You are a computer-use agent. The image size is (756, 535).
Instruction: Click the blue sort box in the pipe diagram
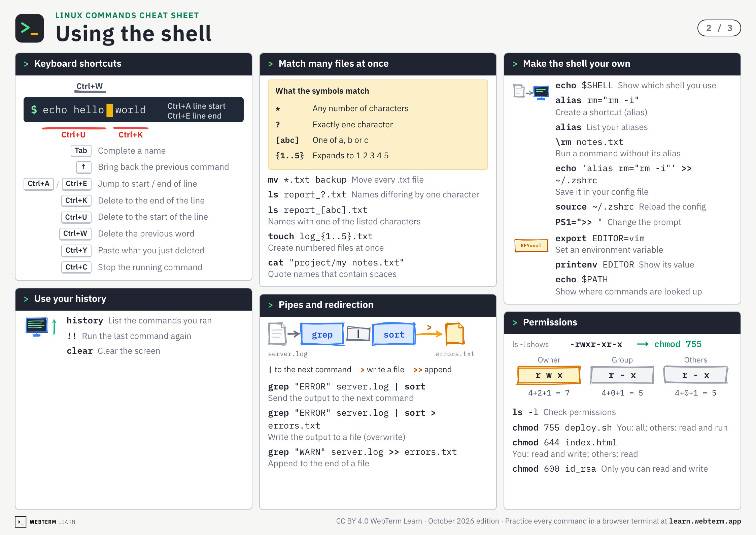click(394, 335)
